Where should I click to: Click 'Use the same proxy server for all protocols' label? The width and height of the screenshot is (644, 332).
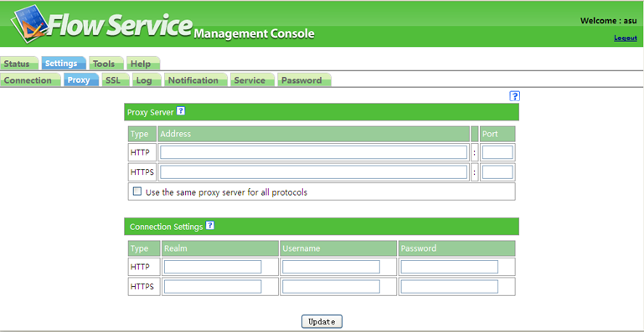(x=226, y=192)
